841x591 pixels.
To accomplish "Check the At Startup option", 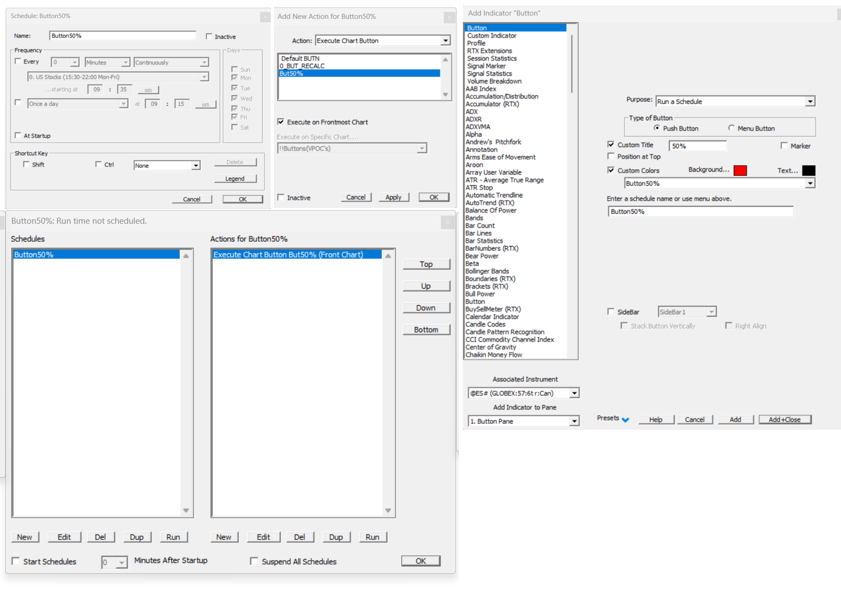I will pyautogui.click(x=18, y=136).
